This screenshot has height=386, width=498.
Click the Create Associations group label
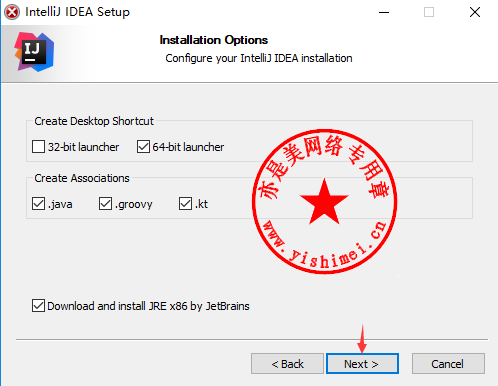pyautogui.click(x=82, y=178)
